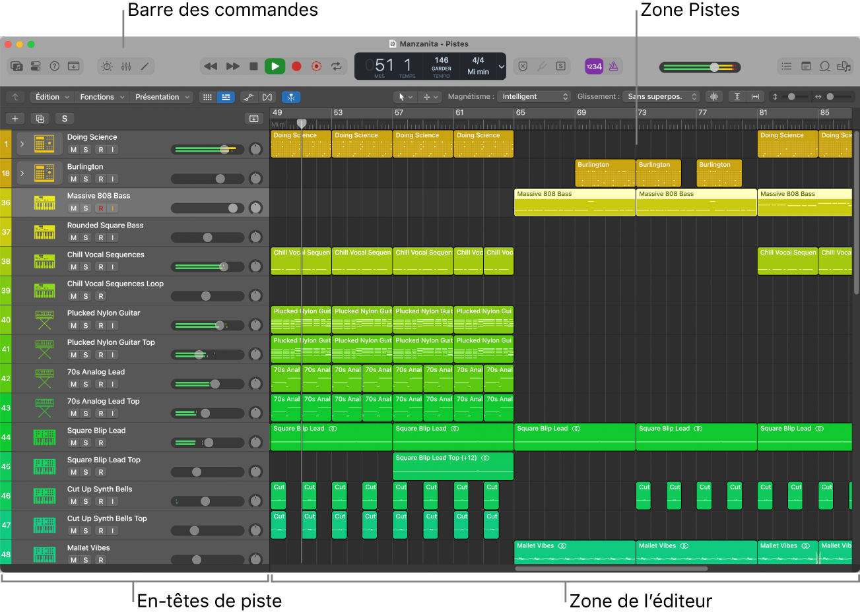Add a new track with the plus button
Image resolution: width=860 pixels, height=616 pixels.
[15, 118]
